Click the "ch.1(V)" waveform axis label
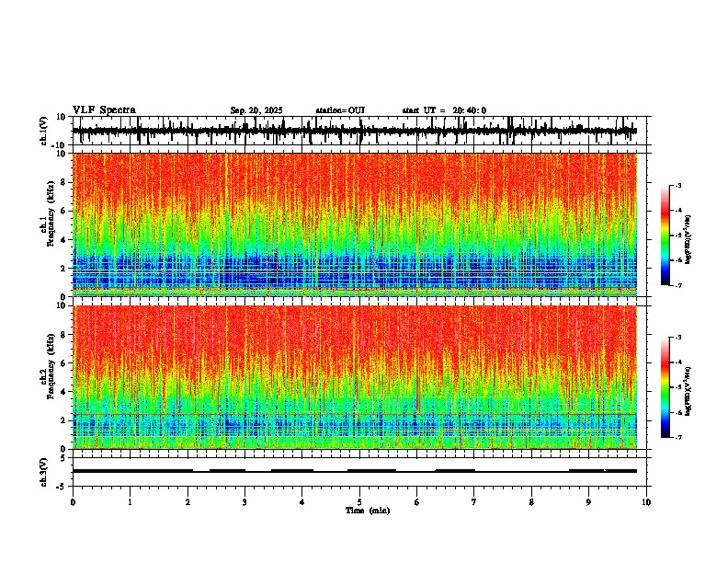The height and width of the screenshot is (563, 728). tap(44, 131)
